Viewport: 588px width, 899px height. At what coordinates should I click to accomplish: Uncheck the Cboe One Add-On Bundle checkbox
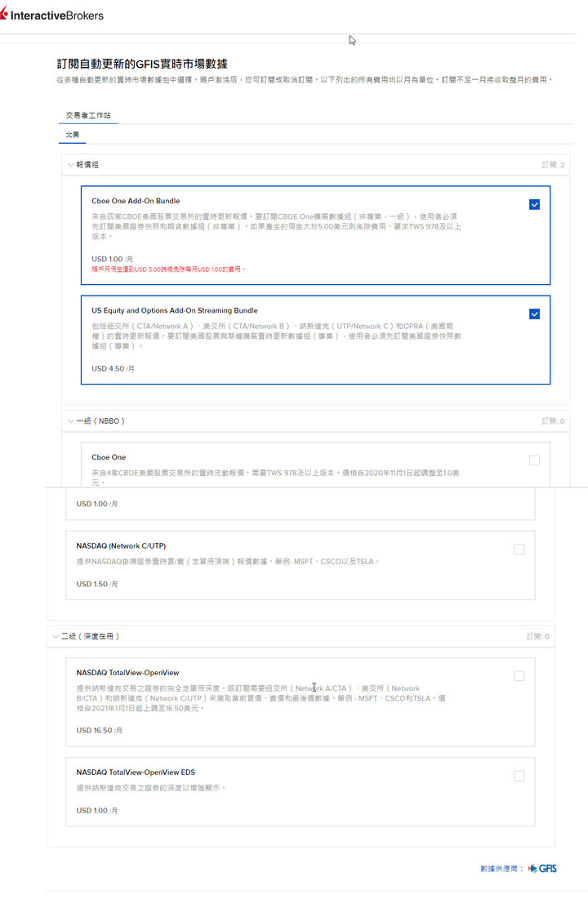(x=534, y=205)
